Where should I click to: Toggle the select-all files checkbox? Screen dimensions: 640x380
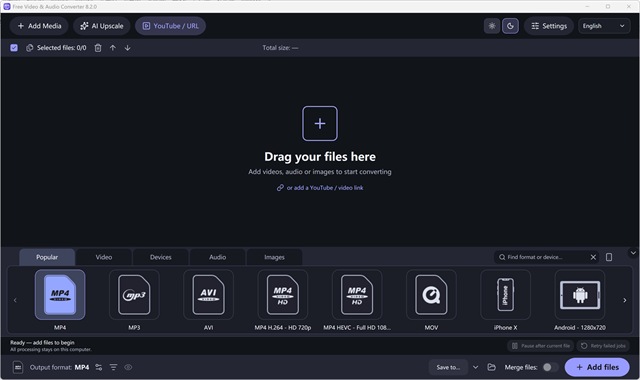pos(14,48)
